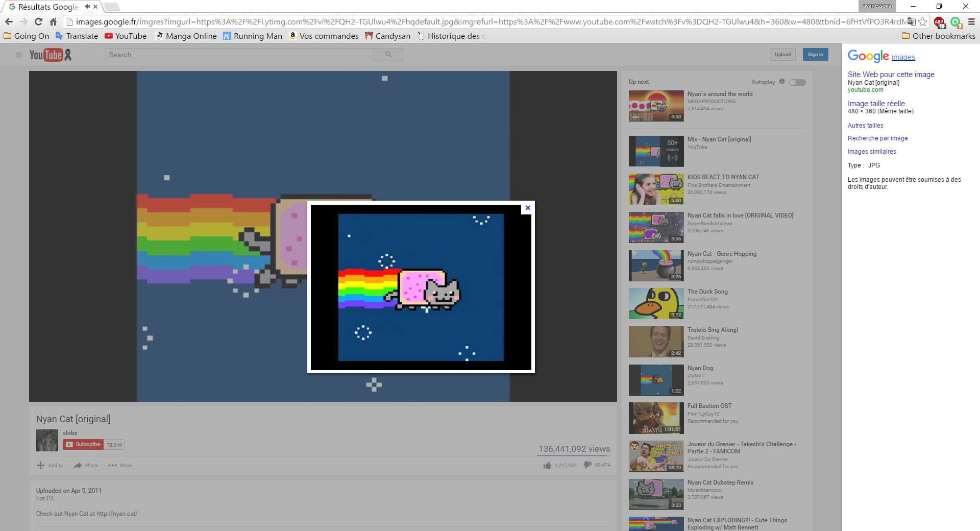This screenshot has height=531, width=980.
Task: Close the Résultats Google tab
Action: 95,7
